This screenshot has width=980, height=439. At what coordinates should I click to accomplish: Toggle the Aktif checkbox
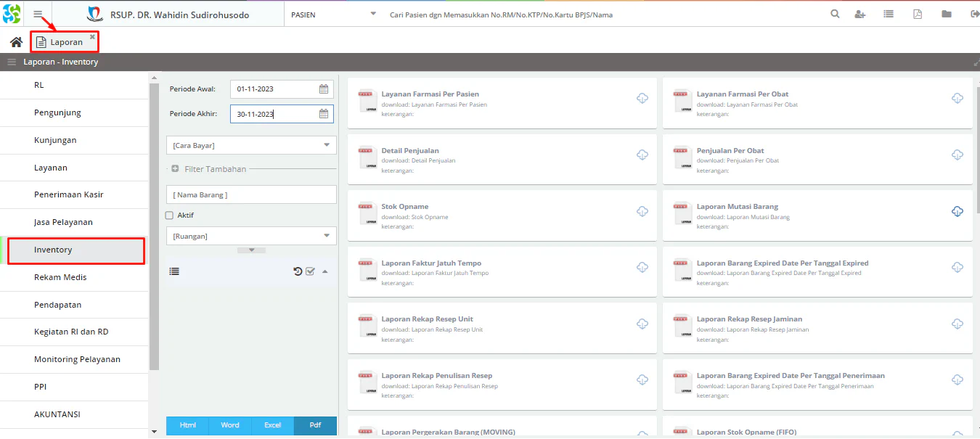point(169,216)
